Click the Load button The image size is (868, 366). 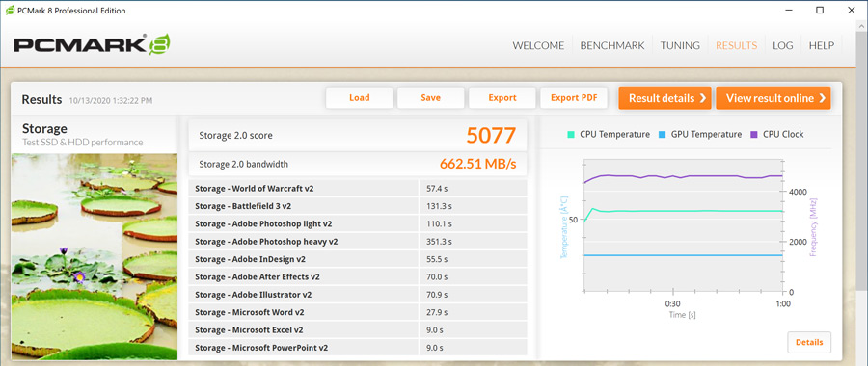(x=360, y=98)
